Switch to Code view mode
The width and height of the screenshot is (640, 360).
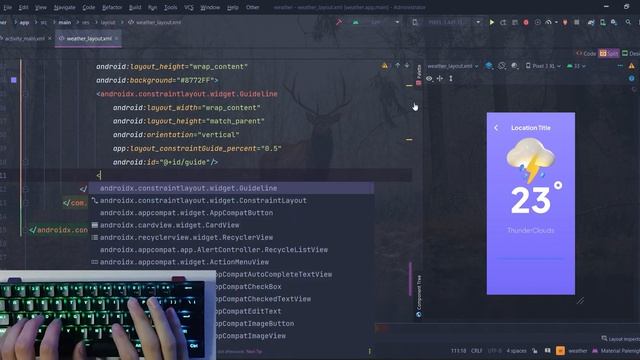tap(586, 53)
